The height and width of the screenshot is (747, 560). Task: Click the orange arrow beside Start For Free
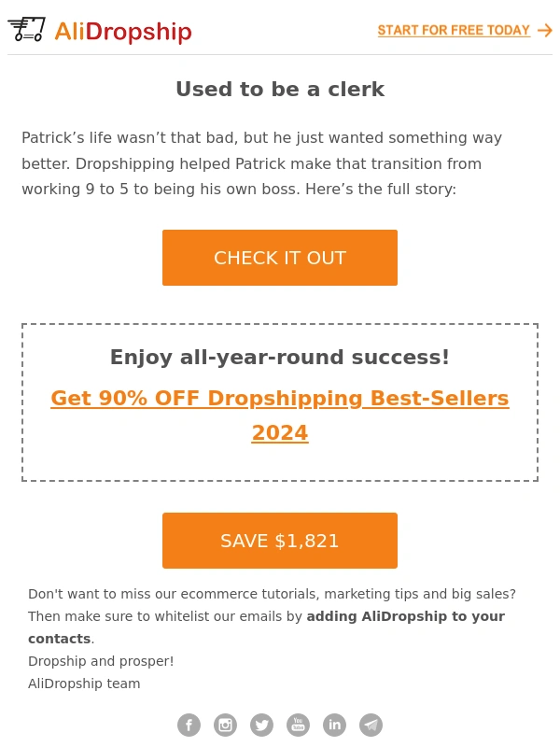point(545,31)
